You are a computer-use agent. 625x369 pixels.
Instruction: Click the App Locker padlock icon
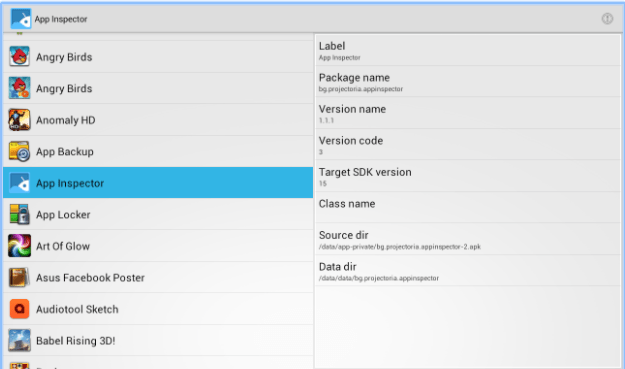(x=19, y=214)
